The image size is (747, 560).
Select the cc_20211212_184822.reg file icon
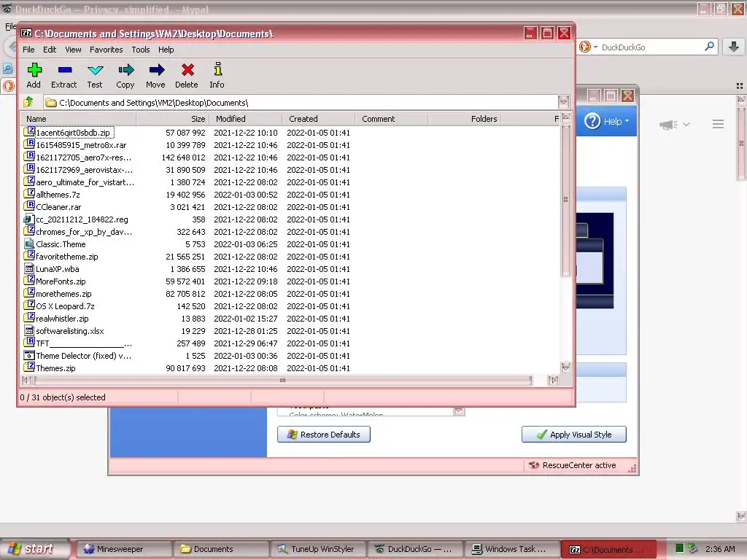(29, 219)
